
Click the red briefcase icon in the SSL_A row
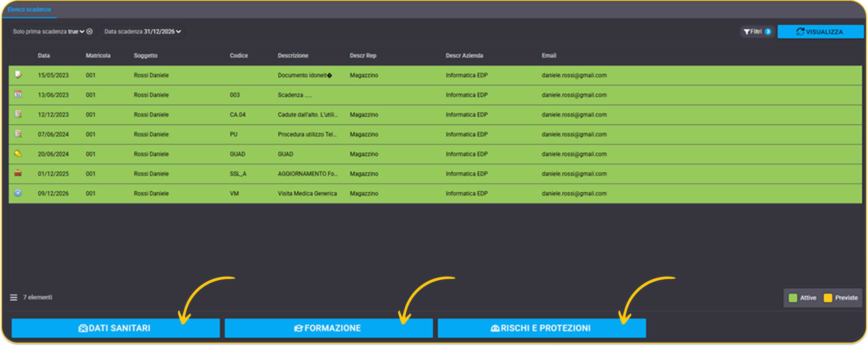click(18, 173)
